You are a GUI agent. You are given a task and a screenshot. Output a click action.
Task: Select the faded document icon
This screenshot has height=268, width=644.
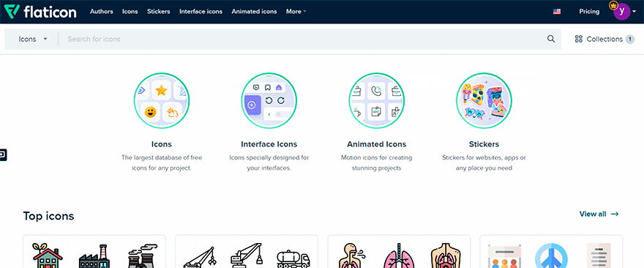click(599, 256)
